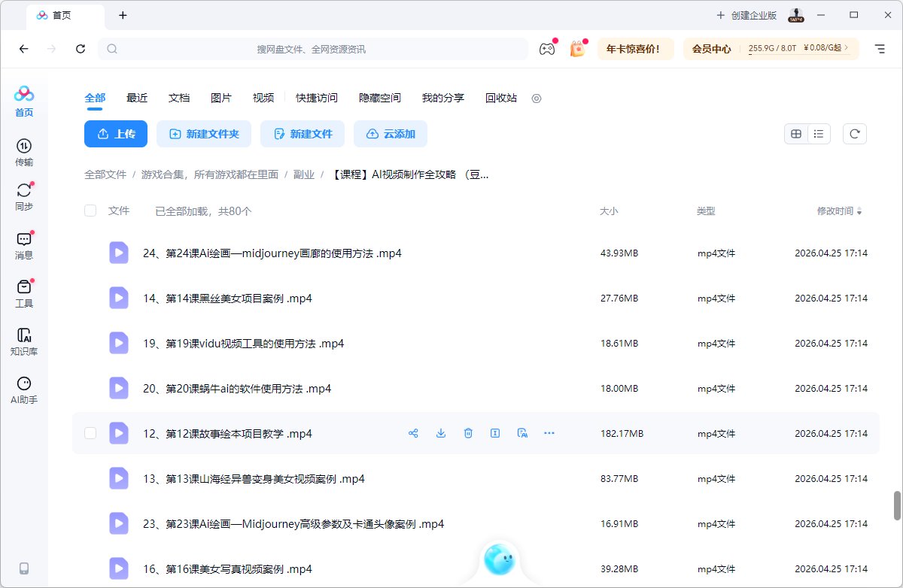Open 传输 transfer panel in sidebar
This screenshot has width=903, height=588.
[24, 152]
